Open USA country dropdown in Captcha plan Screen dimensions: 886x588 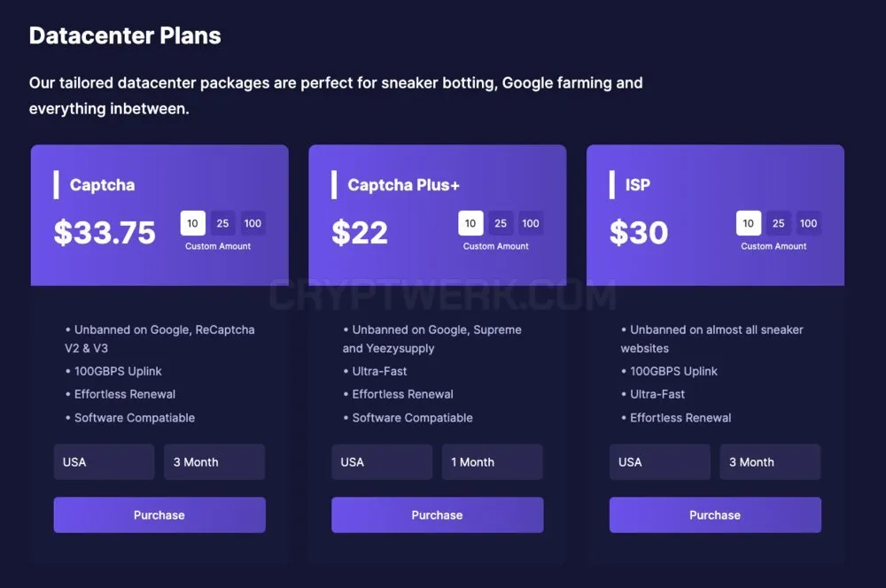[104, 462]
